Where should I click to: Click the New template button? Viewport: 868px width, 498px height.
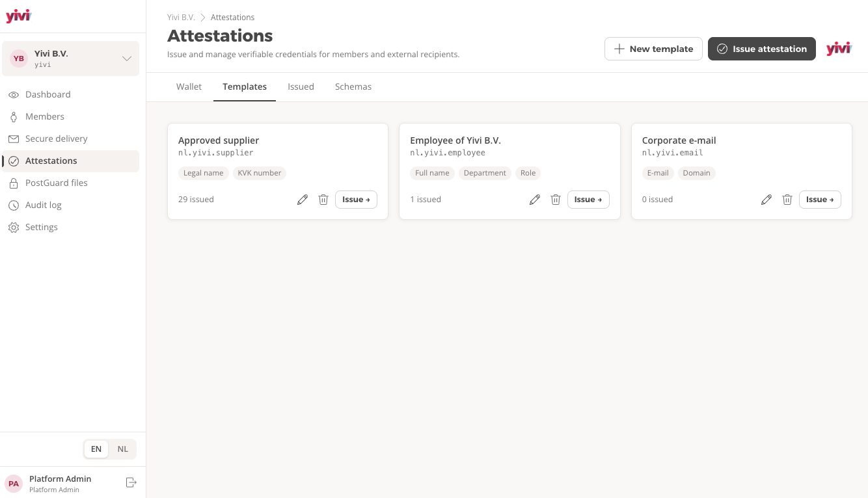pos(653,49)
